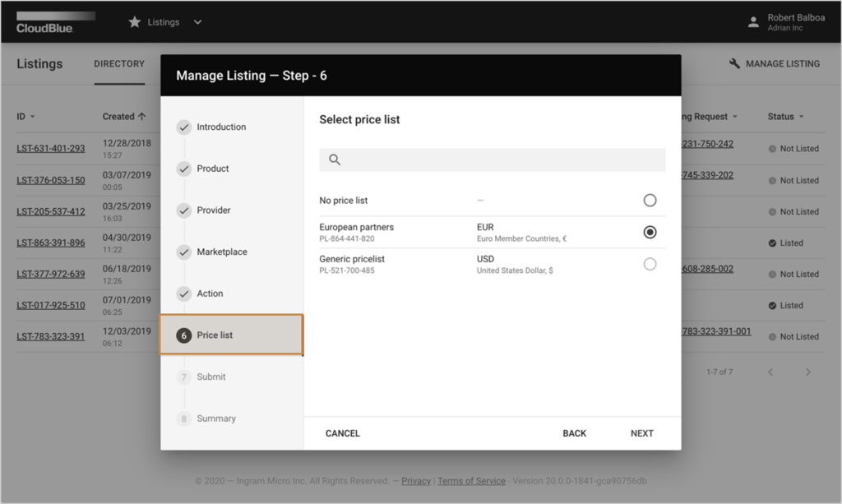Click inside the price list search field
Image resolution: width=842 pixels, height=504 pixels.
click(493, 159)
